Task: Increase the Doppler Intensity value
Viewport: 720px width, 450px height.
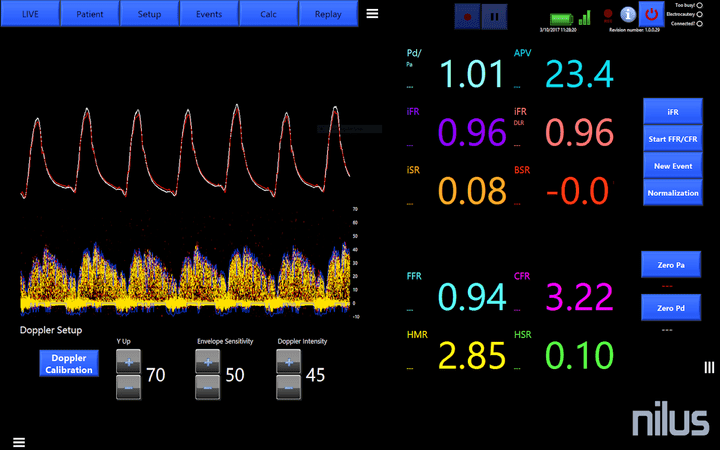Action: tap(287, 362)
